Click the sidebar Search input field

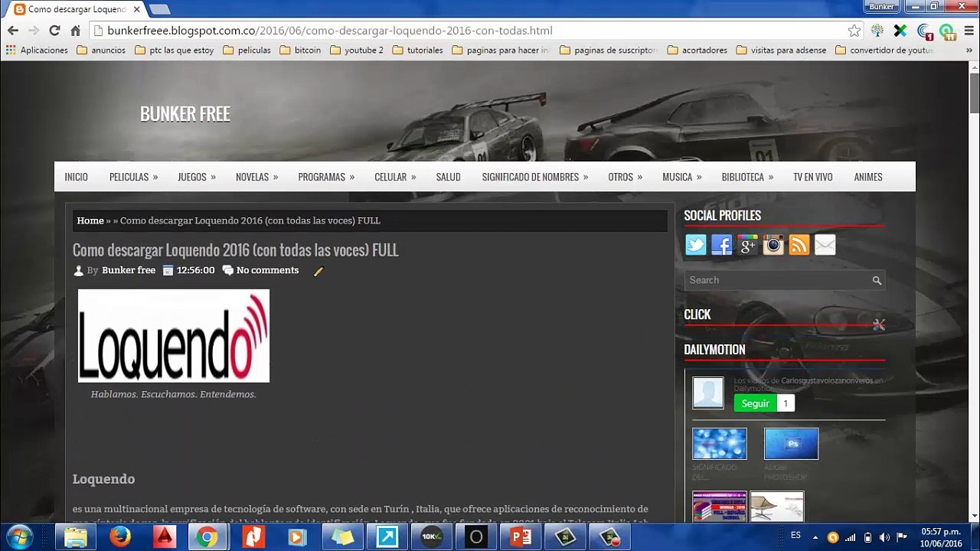tap(777, 281)
